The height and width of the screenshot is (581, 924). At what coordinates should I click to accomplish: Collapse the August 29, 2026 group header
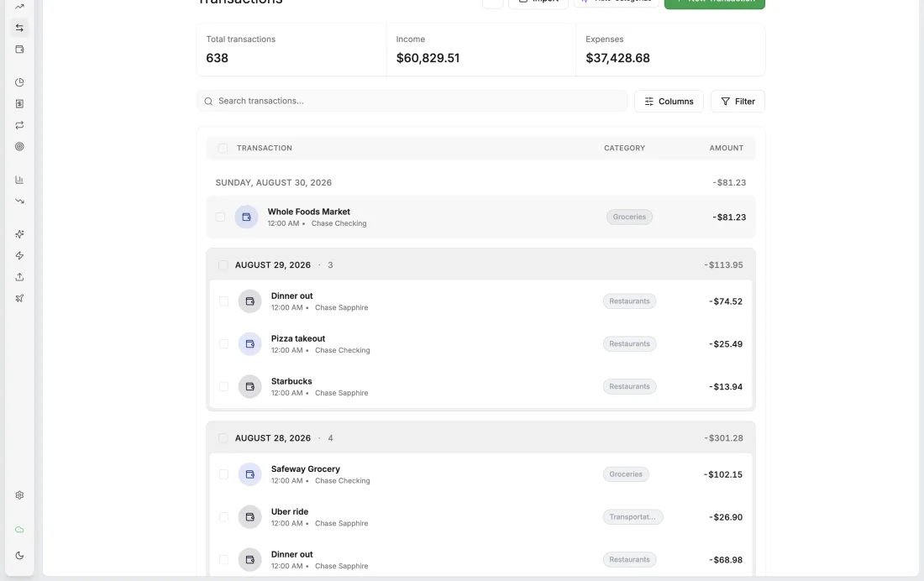tap(480, 264)
